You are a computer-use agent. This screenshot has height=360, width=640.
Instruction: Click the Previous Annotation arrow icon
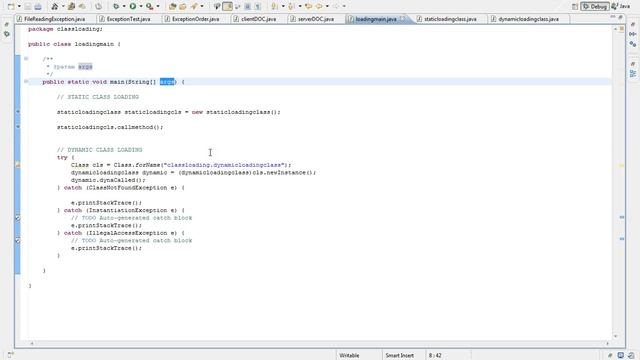pyautogui.click(x=292, y=6)
